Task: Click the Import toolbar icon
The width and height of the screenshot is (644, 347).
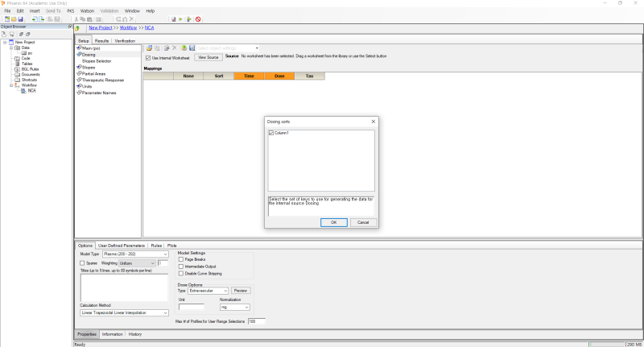Action: [x=35, y=19]
